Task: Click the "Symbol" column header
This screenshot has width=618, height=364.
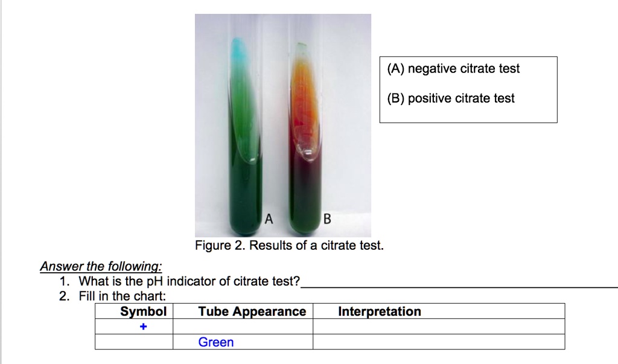Action: [x=143, y=311]
